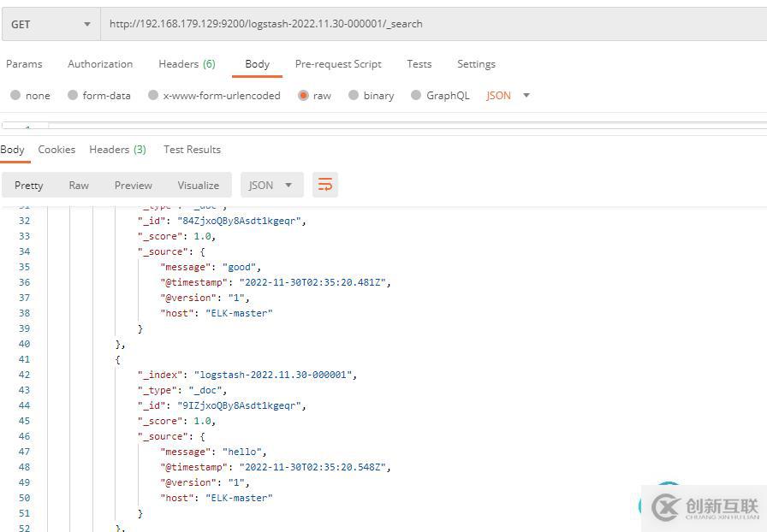Expand the orange JSON body format dropdown

(x=508, y=96)
